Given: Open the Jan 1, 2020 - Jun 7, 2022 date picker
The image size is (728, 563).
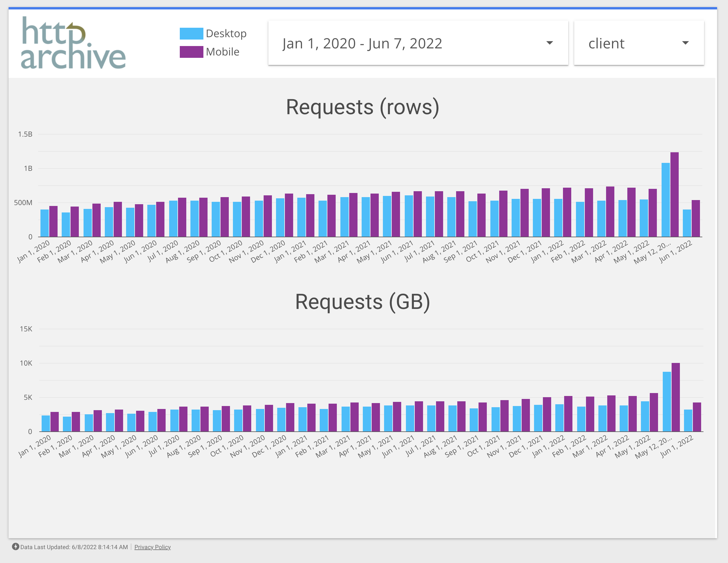Looking at the screenshot, I should [362, 43].
